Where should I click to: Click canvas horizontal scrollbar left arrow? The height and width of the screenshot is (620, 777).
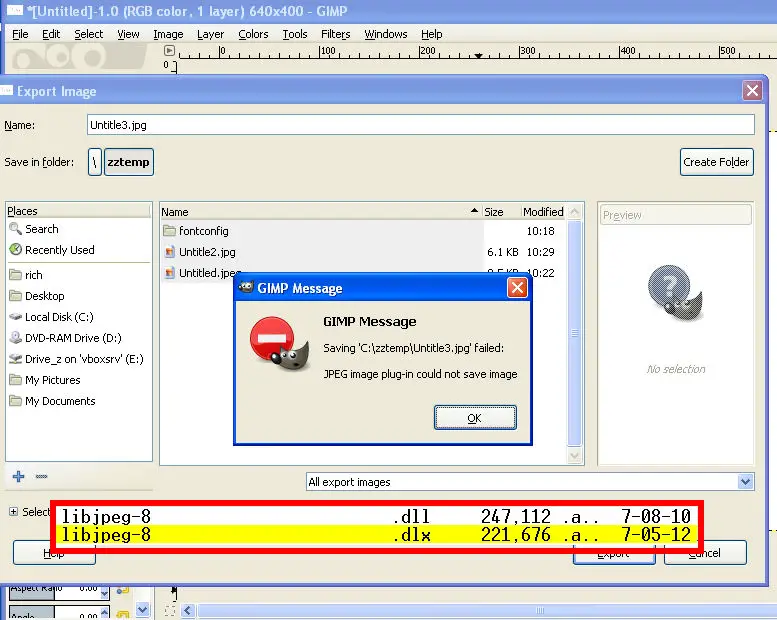click(x=188, y=611)
